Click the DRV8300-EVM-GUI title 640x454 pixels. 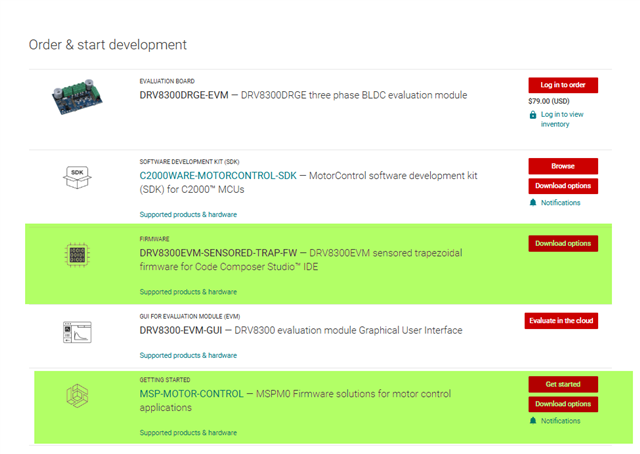[180, 330]
